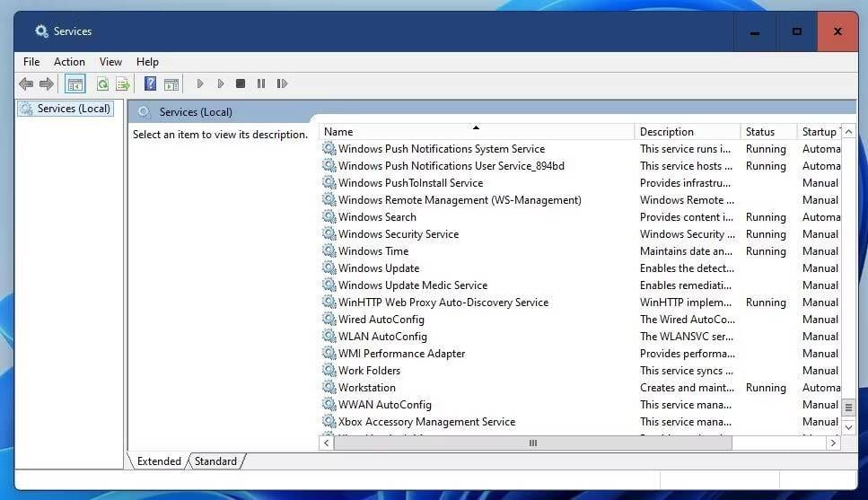Sort by the Status column header

click(x=768, y=132)
